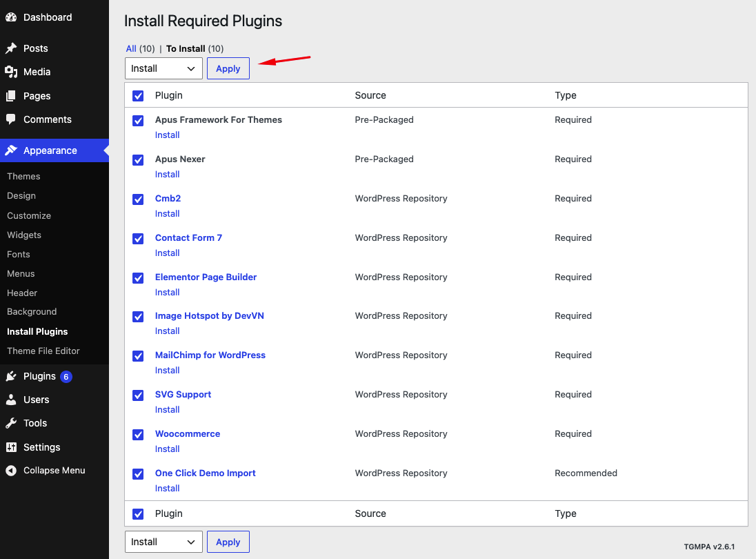Click the top Apply button
This screenshot has width=756, height=559.
coord(228,68)
